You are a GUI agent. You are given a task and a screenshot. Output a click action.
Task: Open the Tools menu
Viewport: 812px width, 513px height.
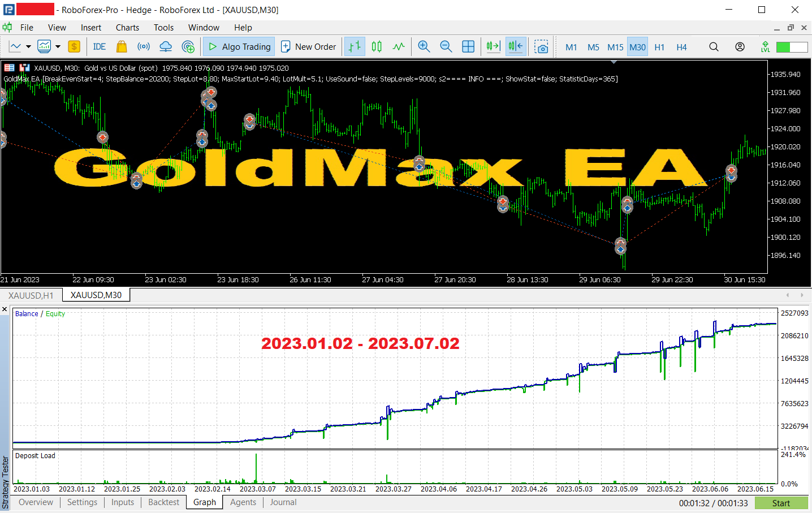[163, 28]
